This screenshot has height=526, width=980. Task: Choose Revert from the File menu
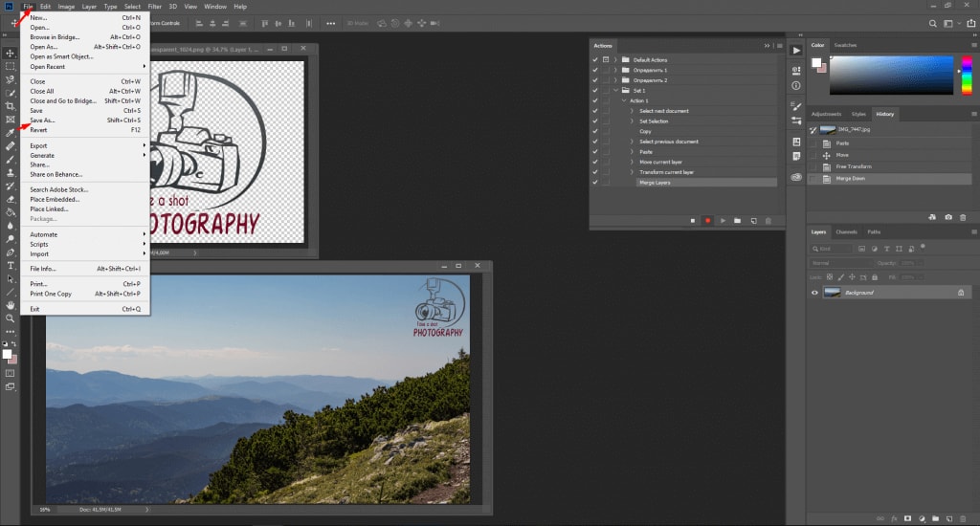click(x=86, y=130)
